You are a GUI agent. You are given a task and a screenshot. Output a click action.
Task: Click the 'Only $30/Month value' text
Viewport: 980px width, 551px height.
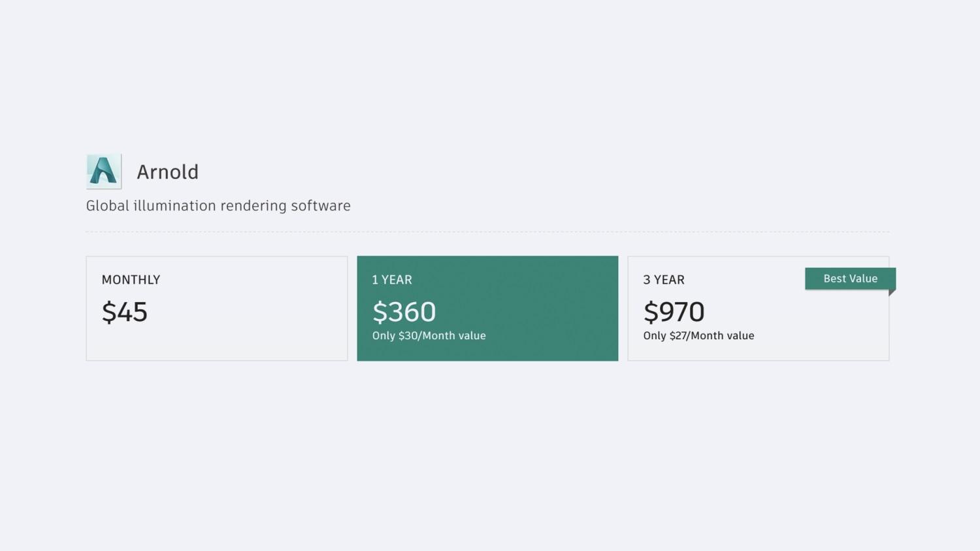coord(429,336)
